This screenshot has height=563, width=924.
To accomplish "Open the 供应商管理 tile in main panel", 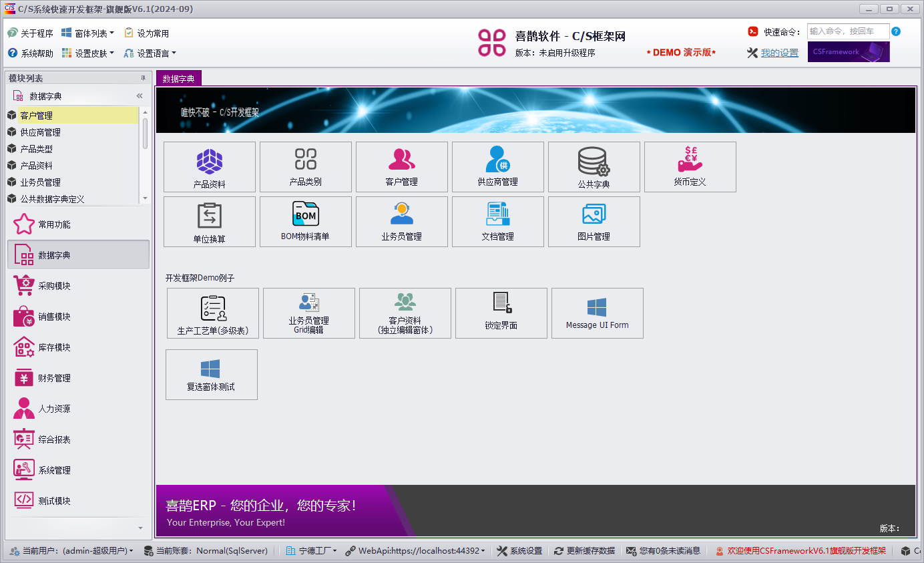I will click(498, 167).
